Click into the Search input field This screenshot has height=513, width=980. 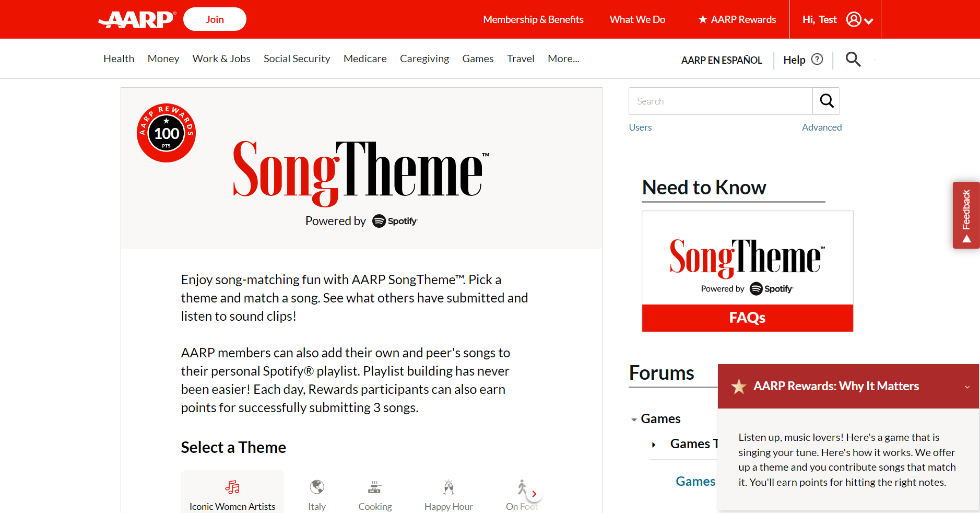coord(721,101)
